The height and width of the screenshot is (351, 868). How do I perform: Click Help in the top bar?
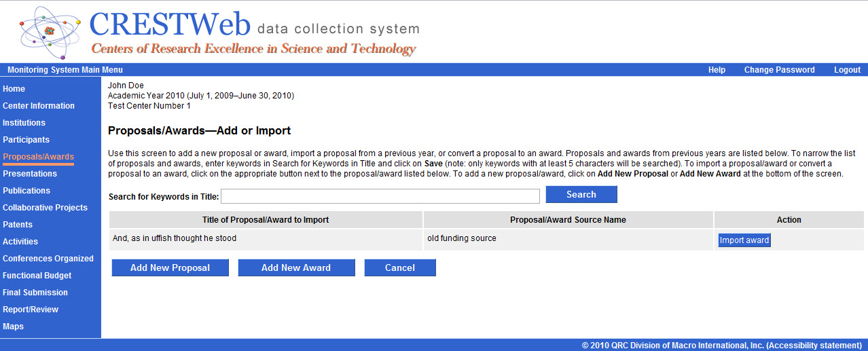pyautogui.click(x=717, y=70)
